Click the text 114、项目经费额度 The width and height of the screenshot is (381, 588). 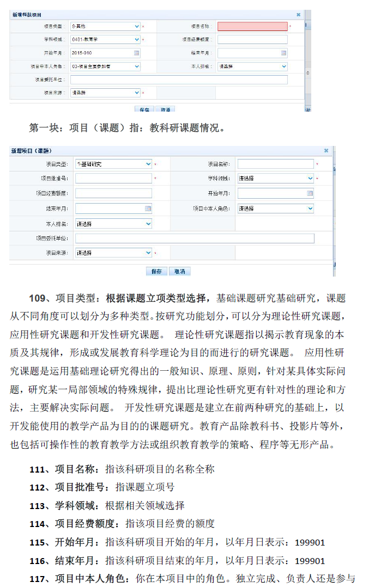[x=72, y=524]
